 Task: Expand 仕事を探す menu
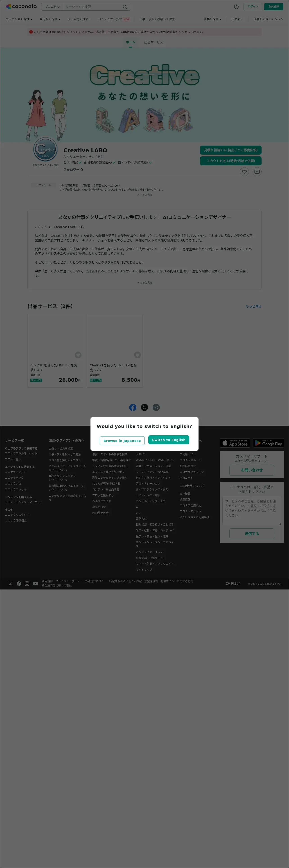click(212, 19)
